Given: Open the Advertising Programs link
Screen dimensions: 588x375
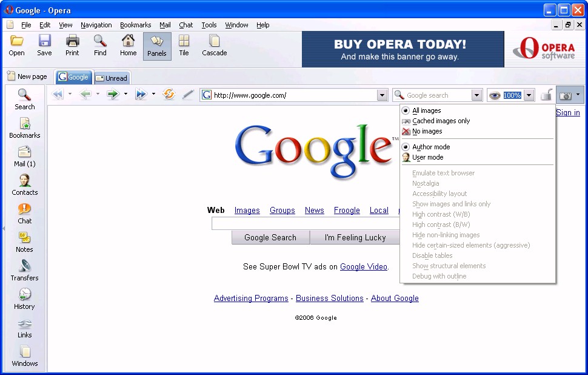Looking at the screenshot, I should [251, 298].
